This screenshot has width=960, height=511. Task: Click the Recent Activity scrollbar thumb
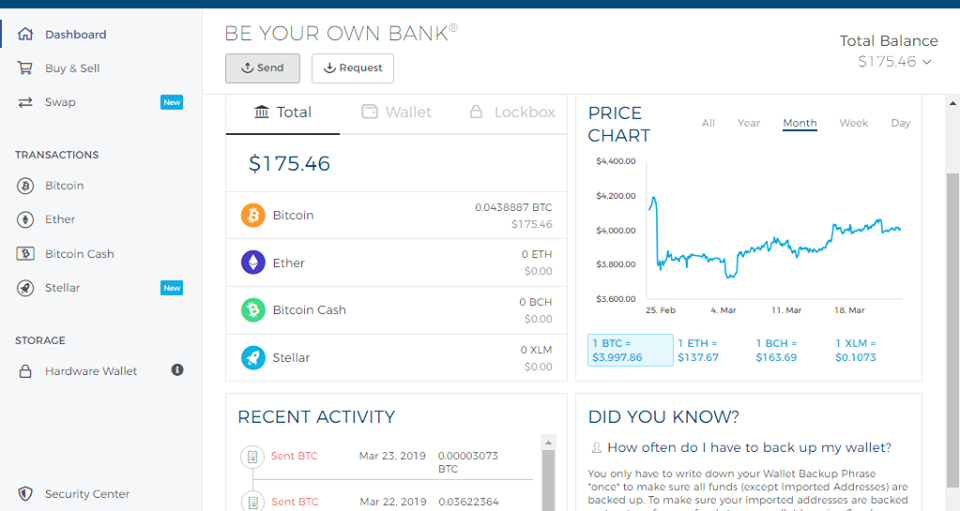point(548,480)
